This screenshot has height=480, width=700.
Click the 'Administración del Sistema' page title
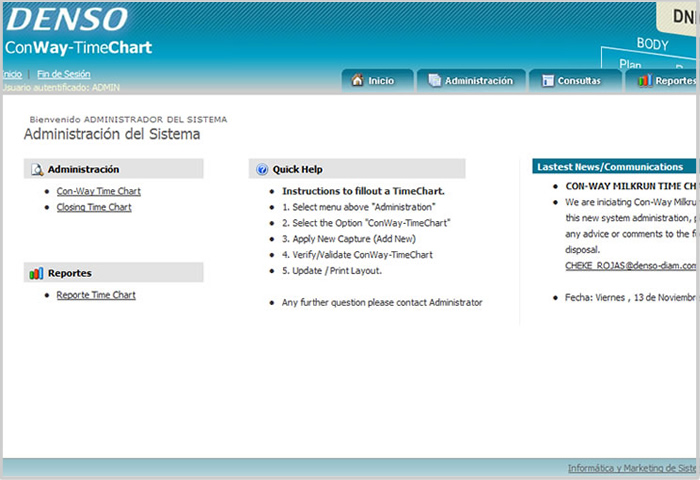[x=112, y=134]
